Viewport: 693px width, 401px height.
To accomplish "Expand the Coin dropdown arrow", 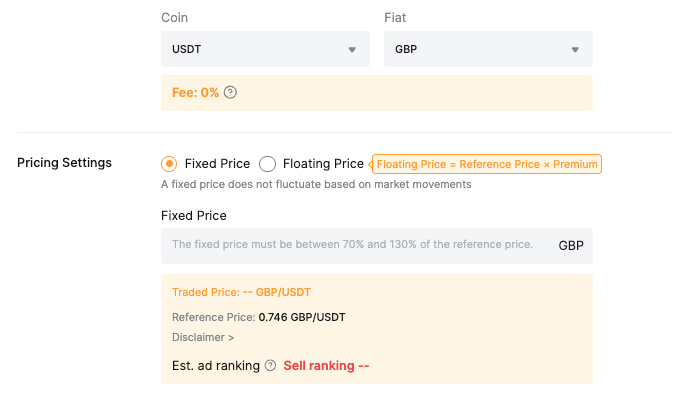I will point(352,50).
